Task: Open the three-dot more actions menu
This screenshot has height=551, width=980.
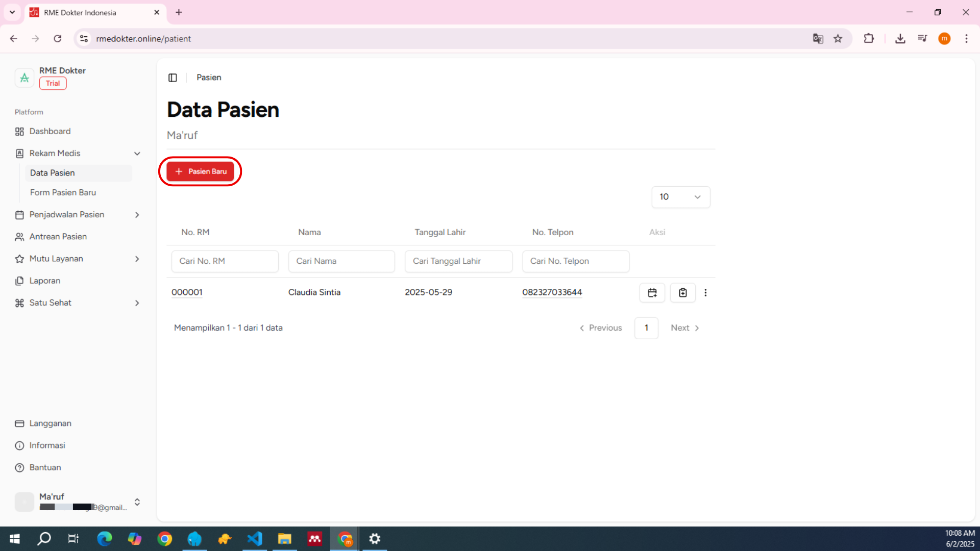Action: pos(705,292)
